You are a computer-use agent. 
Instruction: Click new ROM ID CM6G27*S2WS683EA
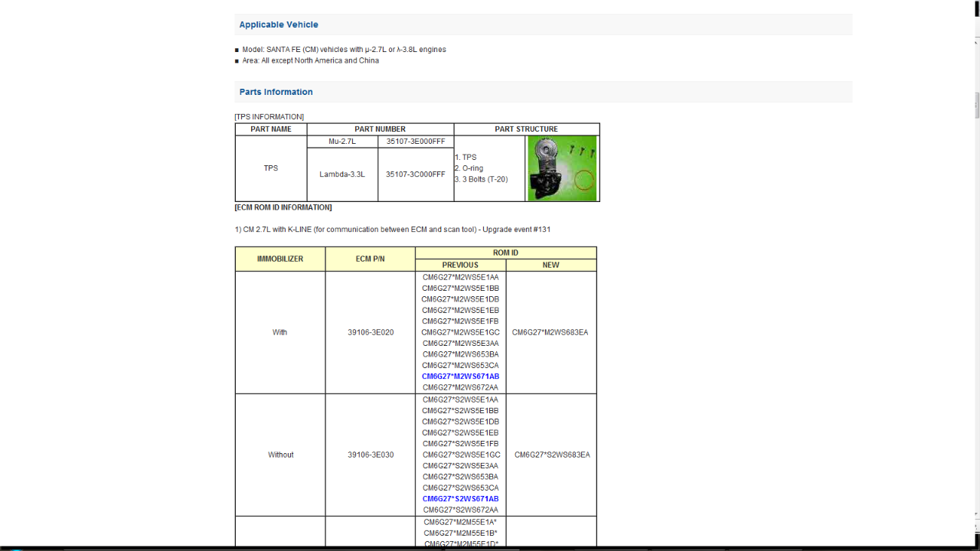tap(552, 455)
